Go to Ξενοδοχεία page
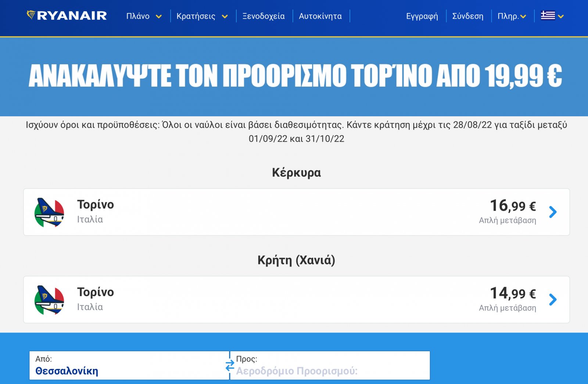Screen dimensions: 588x384 click(263, 16)
